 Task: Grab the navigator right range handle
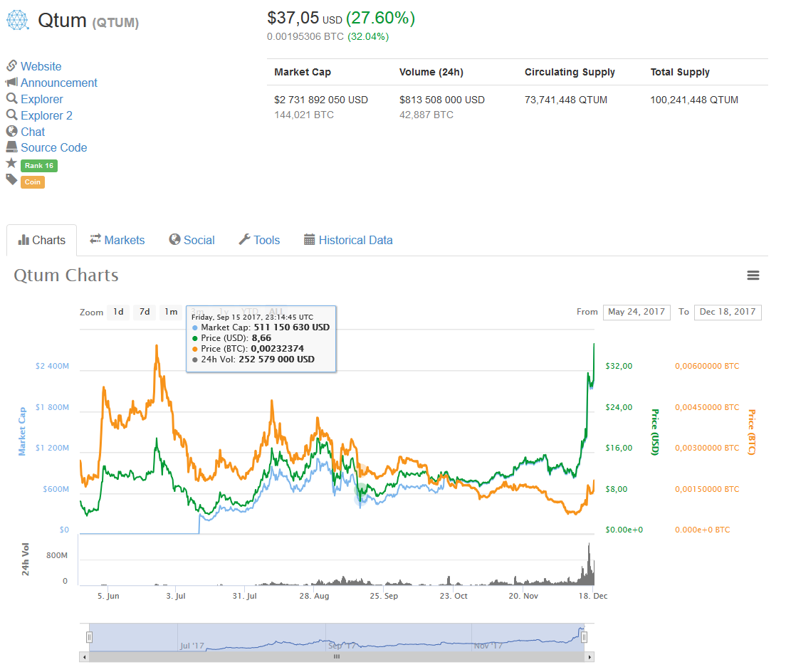point(584,637)
